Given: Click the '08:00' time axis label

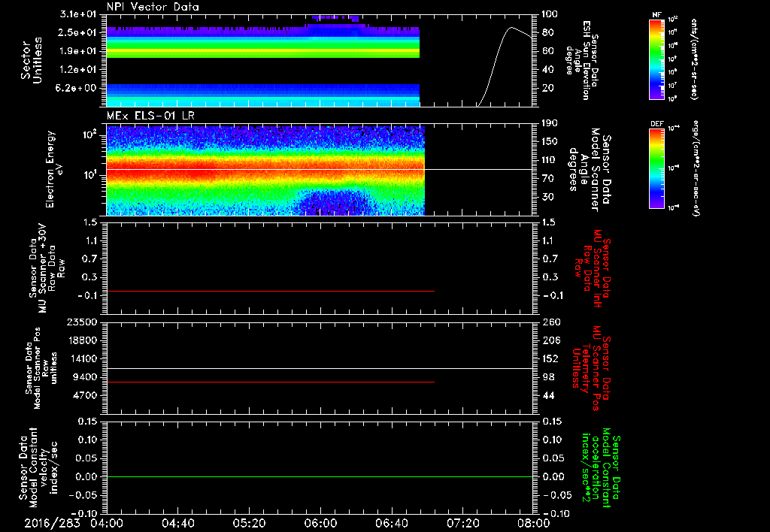Looking at the screenshot, I should 534,523.
